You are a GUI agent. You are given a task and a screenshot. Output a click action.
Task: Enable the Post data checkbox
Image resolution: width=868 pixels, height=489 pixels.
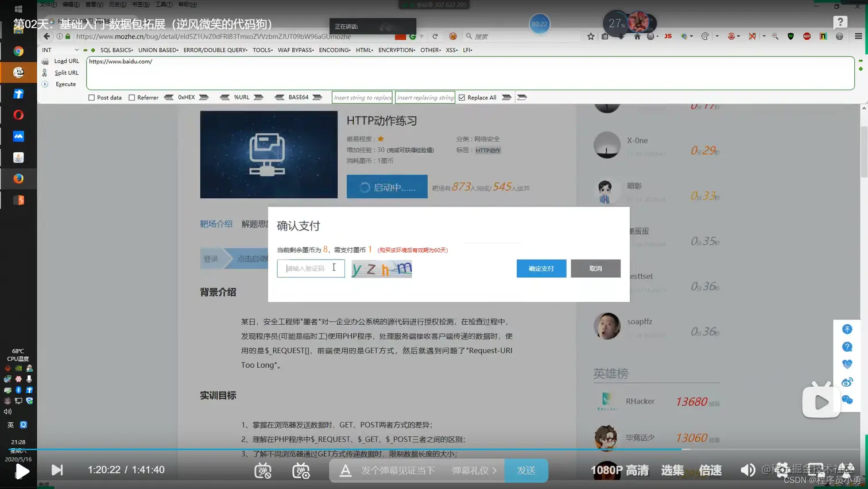point(91,98)
